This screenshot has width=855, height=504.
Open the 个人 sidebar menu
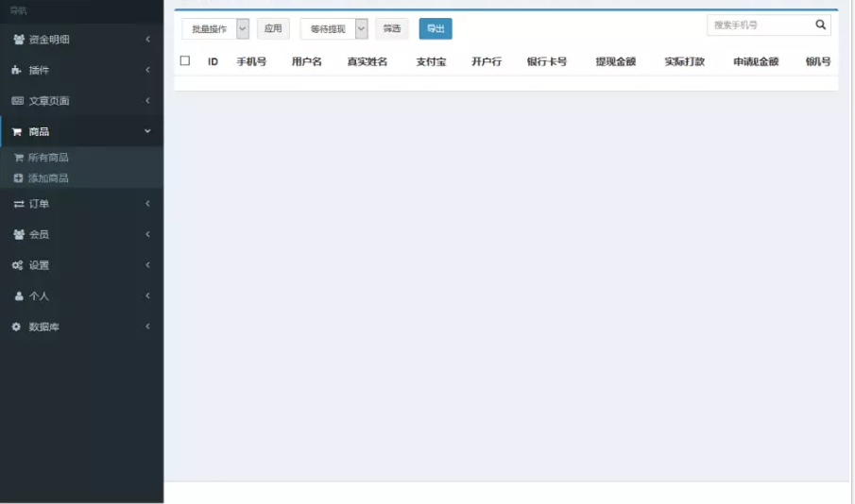point(39,296)
